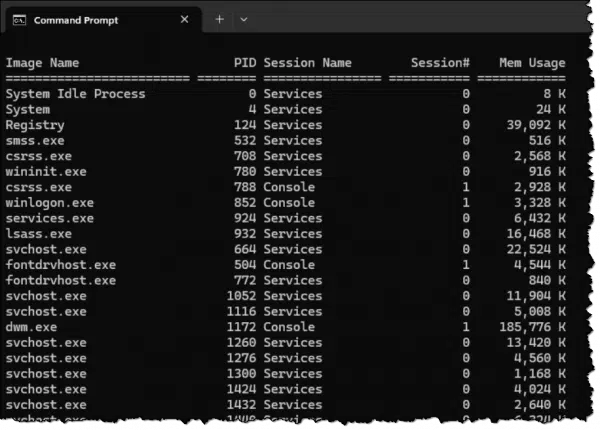Click memory usage 5,008 K
The image size is (600, 430).
[x=540, y=311]
